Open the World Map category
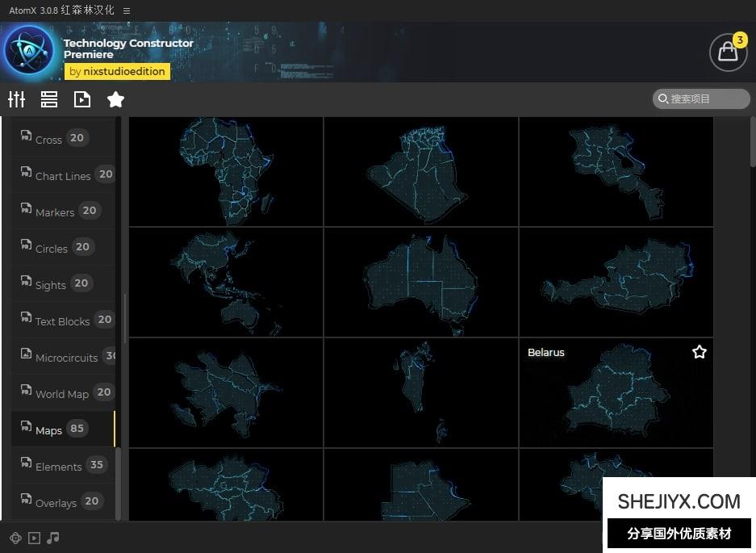 pyautogui.click(x=61, y=393)
